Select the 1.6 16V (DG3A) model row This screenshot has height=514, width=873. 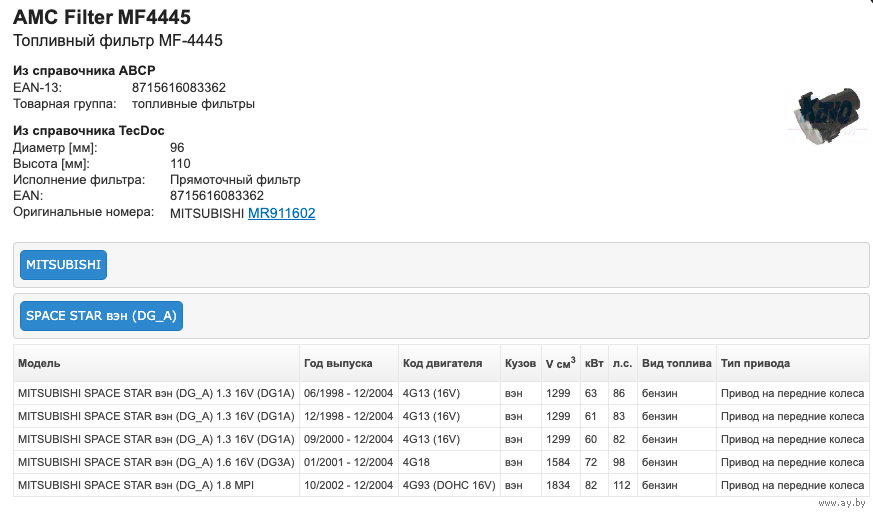(x=156, y=462)
